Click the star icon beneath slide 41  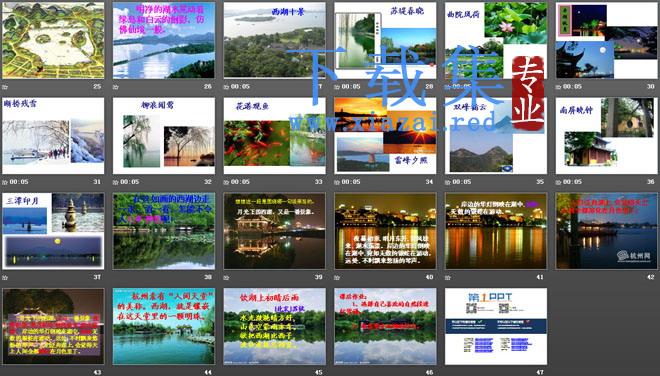[x=448, y=277]
